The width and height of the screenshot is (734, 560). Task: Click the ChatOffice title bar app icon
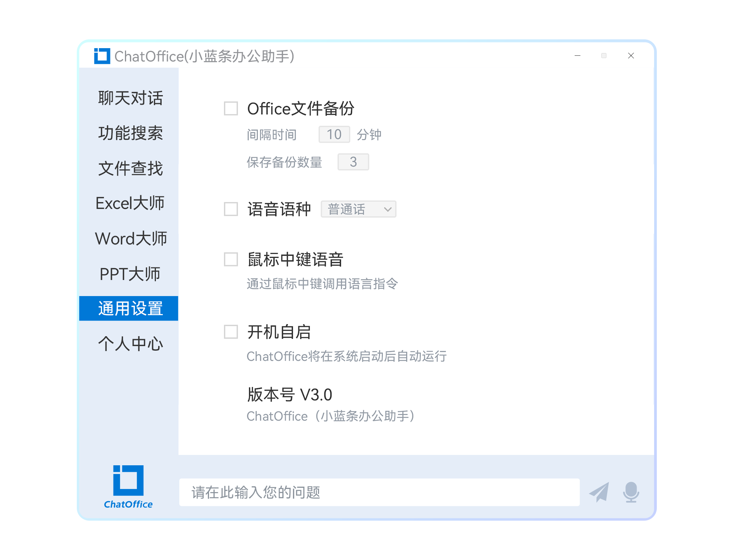102,56
